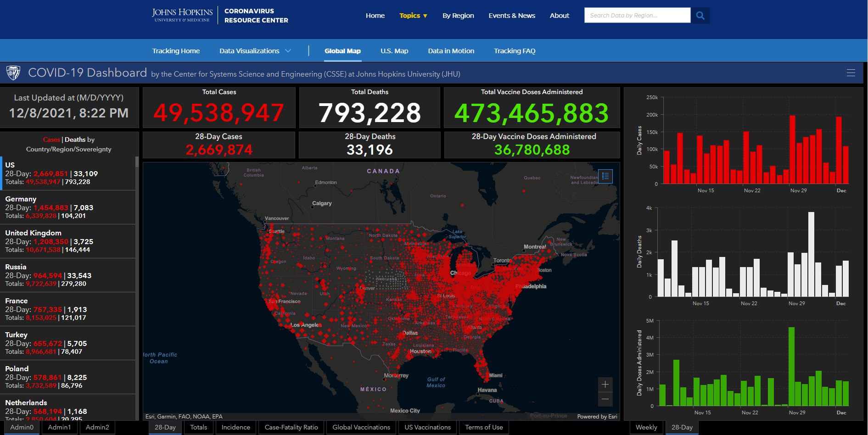Click the Esri, Garmin, FAO, NOAA, EPA attribution
Screen dimensions: 868x435
(184, 417)
